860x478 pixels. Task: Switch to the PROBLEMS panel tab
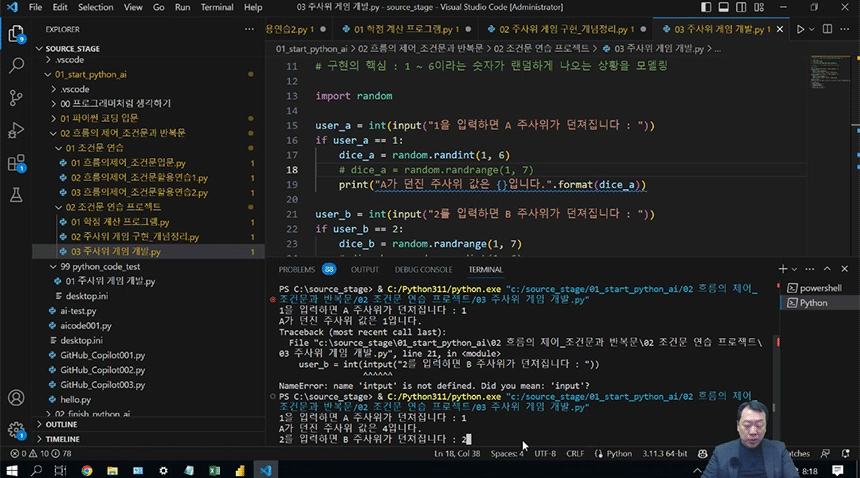(x=296, y=269)
